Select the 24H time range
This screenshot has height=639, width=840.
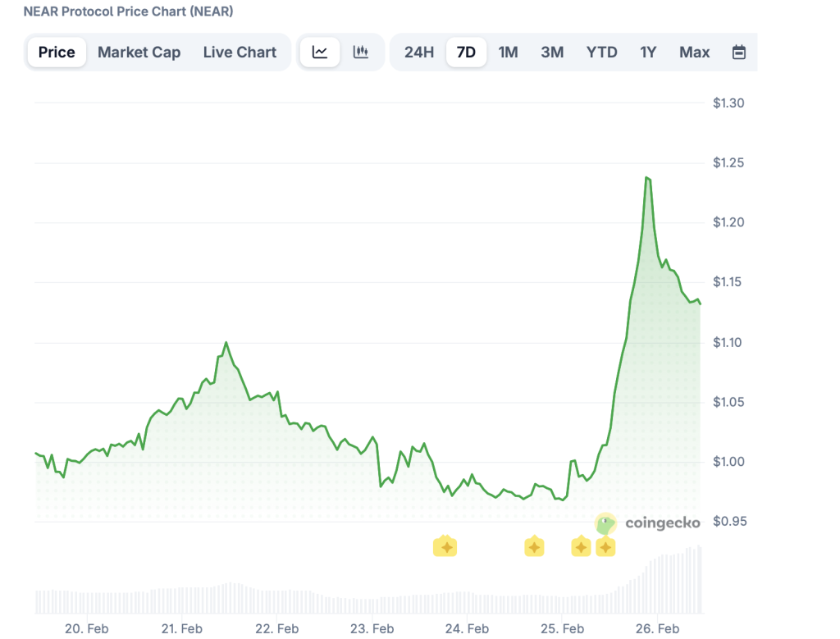point(418,52)
